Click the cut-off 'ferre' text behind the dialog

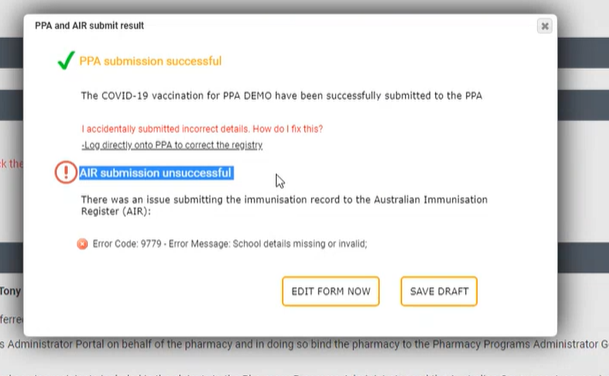pos(12,320)
